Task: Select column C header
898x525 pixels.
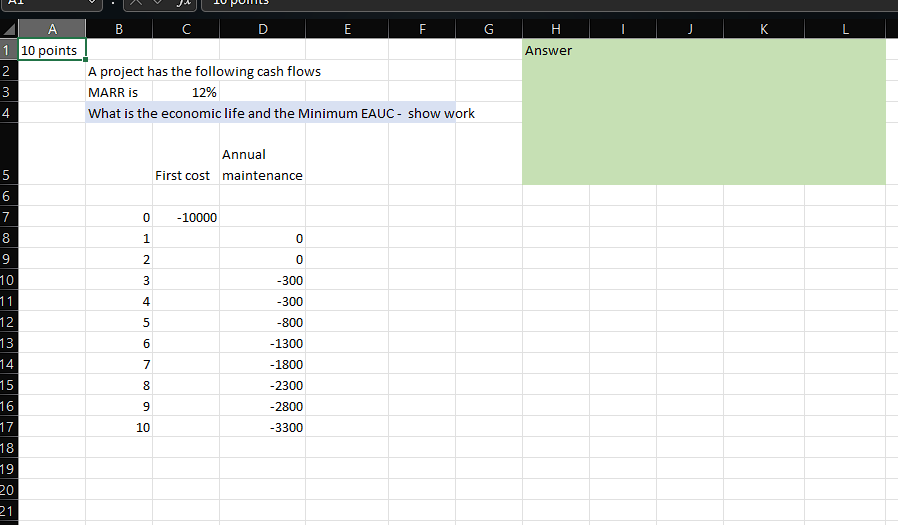Action: (186, 29)
